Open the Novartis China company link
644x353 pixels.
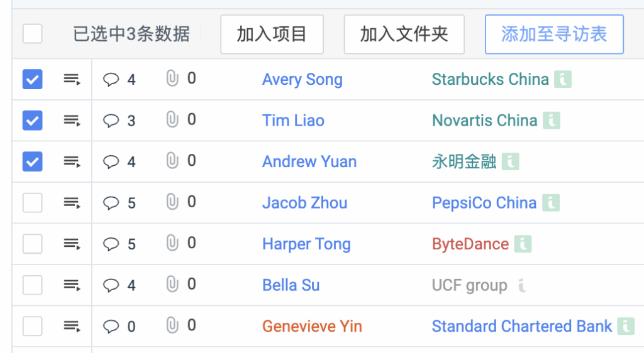[485, 121]
